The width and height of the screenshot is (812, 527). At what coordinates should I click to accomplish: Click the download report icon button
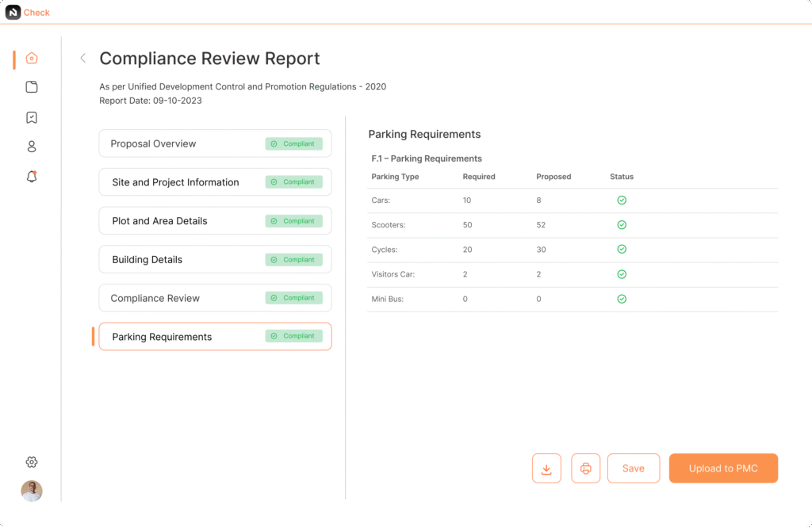[x=546, y=468]
